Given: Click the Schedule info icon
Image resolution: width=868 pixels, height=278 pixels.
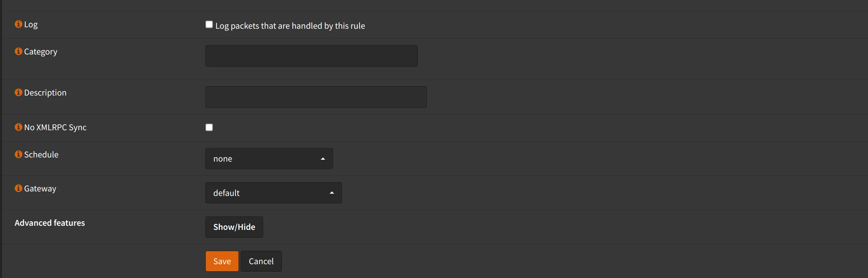Looking at the screenshot, I should [x=18, y=154].
